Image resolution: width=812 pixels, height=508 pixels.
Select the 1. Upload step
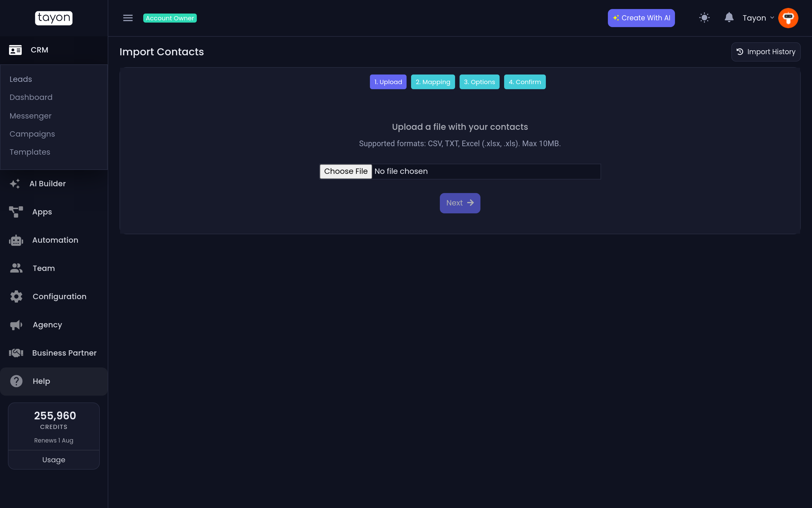click(388, 82)
